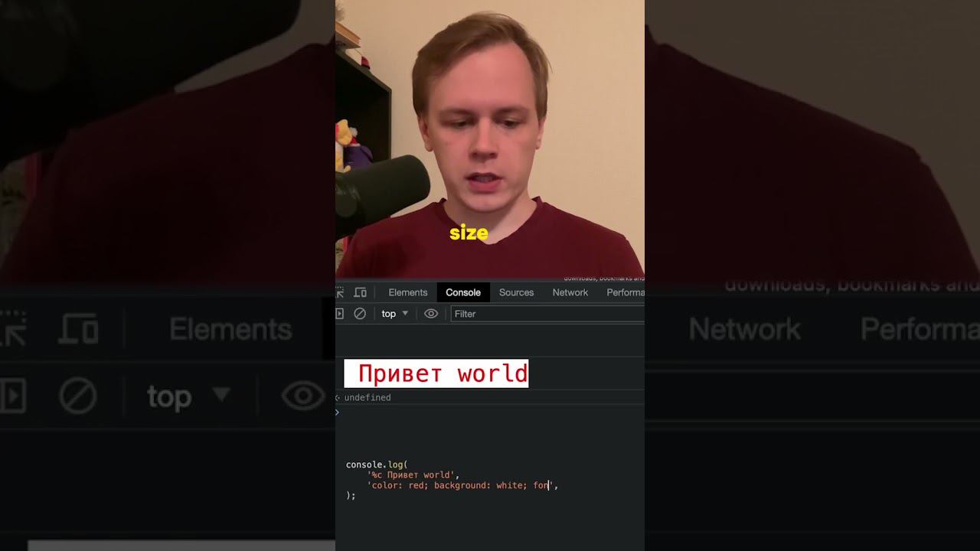Click the Привет world log output
This screenshot has height=551, width=980.
pyautogui.click(x=436, y=373)
